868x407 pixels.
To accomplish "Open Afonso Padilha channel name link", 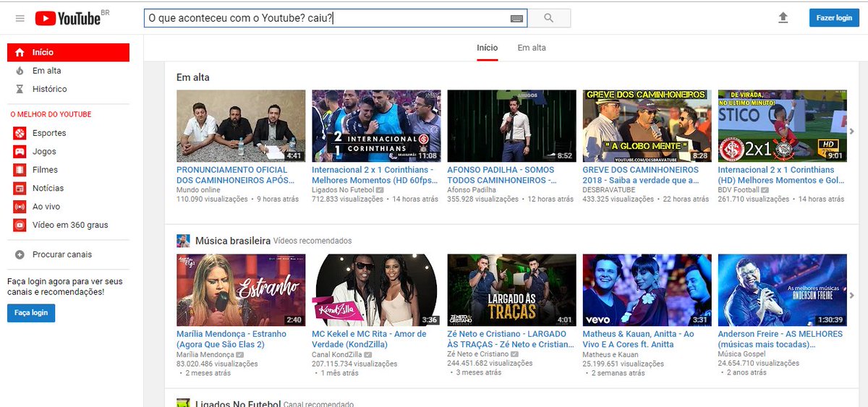I will pos(472,190).
